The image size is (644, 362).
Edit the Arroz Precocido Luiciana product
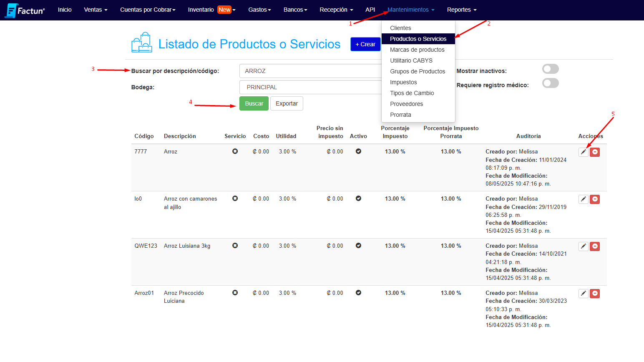coord(584,294)
